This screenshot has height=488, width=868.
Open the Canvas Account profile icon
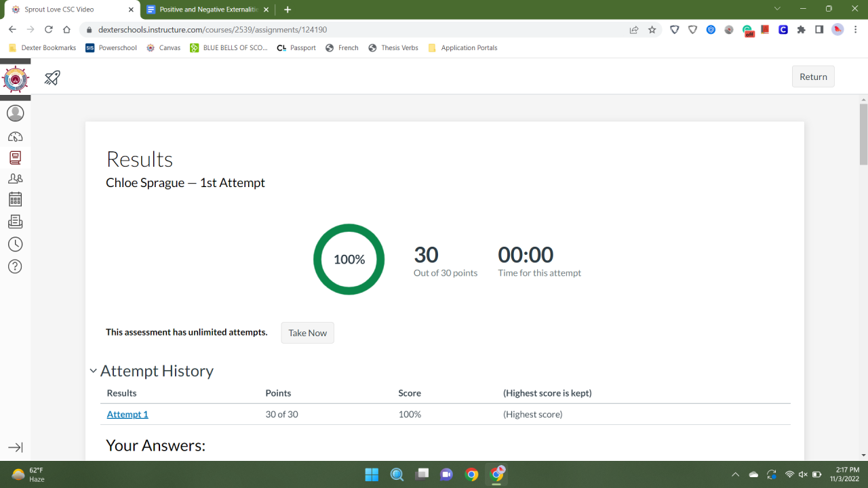click(x=15, y=113)
